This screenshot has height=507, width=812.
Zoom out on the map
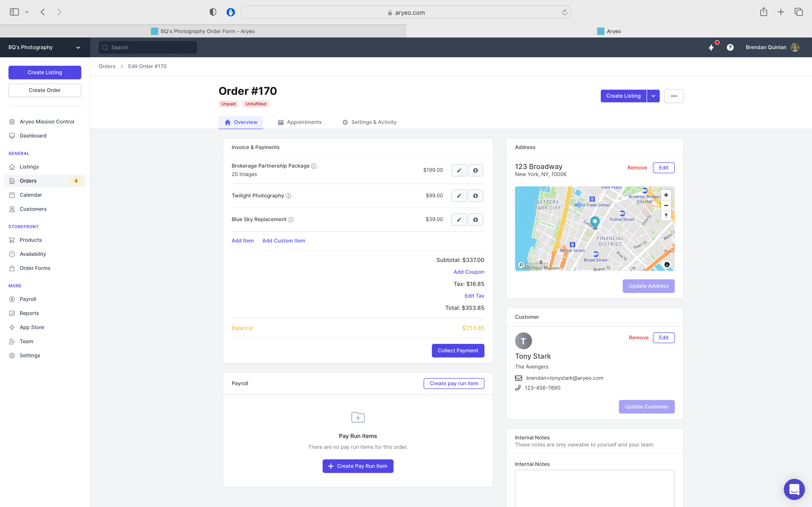pyautogui.click(x=666, y=205)
